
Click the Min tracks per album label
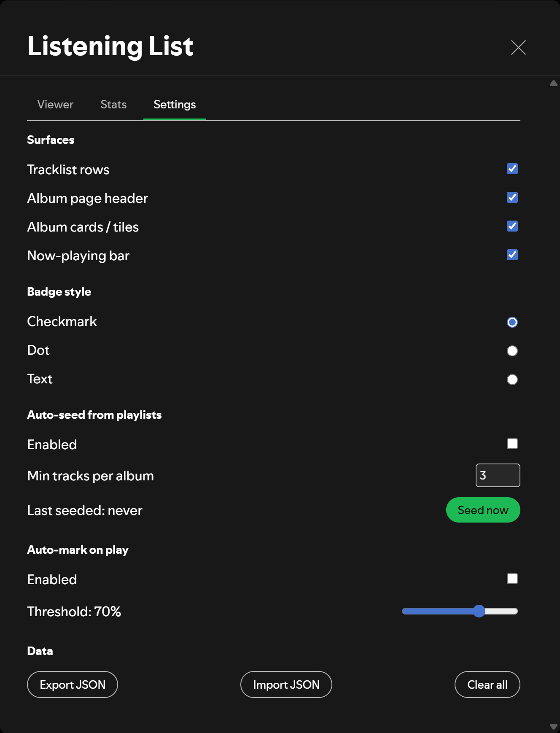pyautogui.click(x=91, y=476)
